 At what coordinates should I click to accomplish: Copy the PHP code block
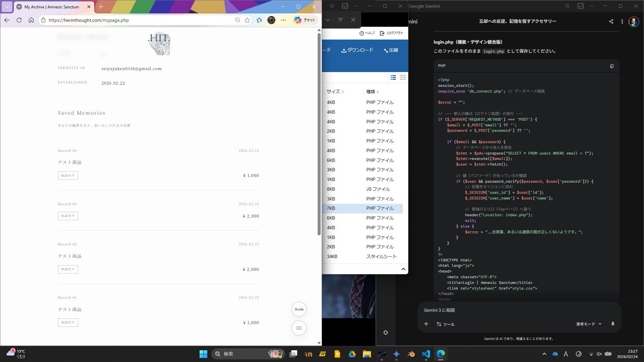point(611,66)
